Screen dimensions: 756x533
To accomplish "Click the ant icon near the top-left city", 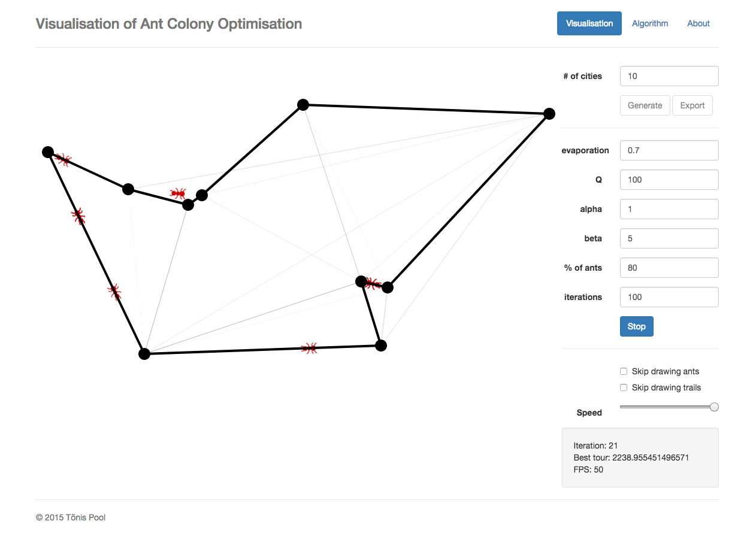I will [64, 160].
